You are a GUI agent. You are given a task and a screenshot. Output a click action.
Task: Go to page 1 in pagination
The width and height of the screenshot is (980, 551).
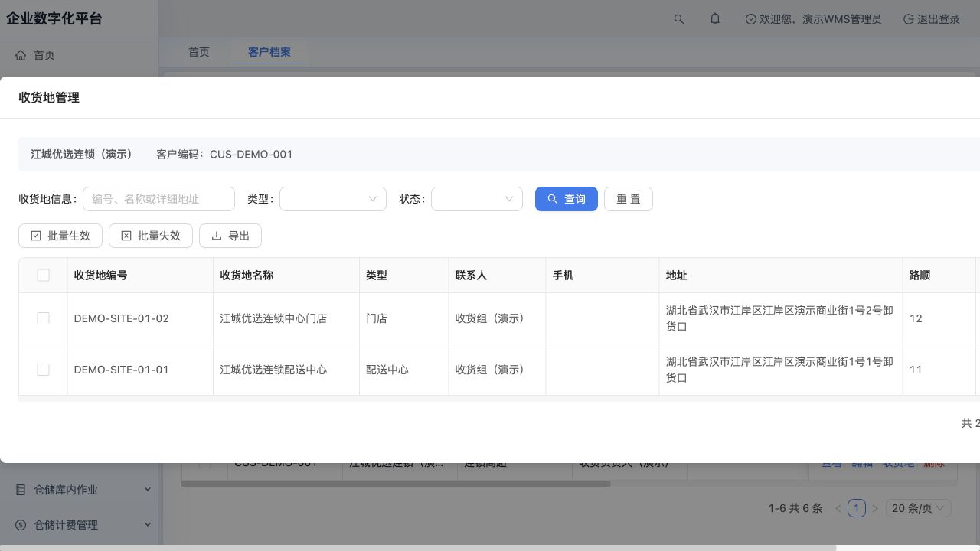[x=857, y=508]
